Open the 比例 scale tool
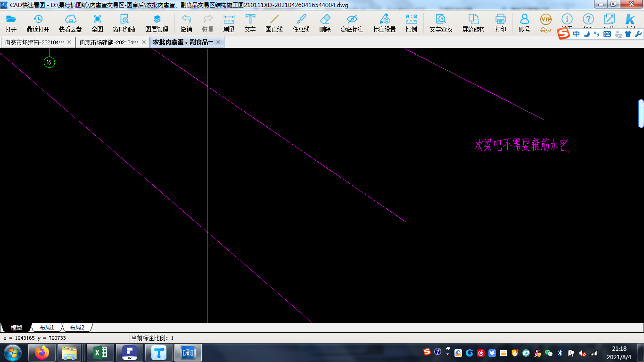This screenshot has height=362, width=644. point(411,23)
